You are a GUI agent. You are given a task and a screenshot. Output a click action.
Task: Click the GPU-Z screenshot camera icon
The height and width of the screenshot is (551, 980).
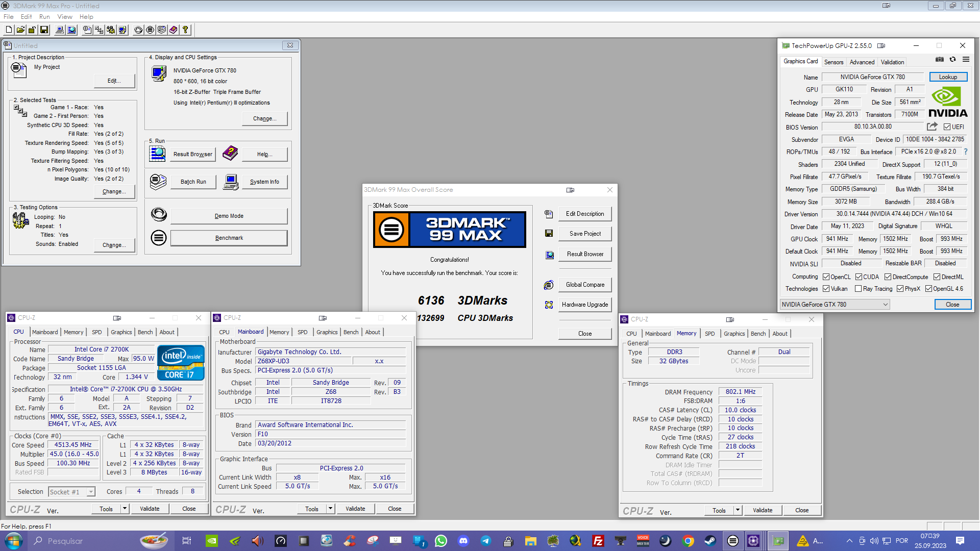(940, 60)
